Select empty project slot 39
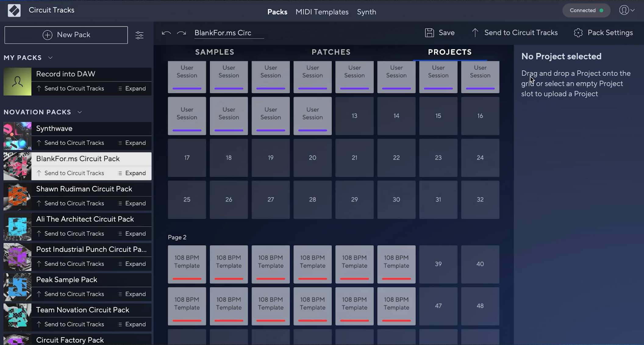644x345 pixels. click(438, 264)
